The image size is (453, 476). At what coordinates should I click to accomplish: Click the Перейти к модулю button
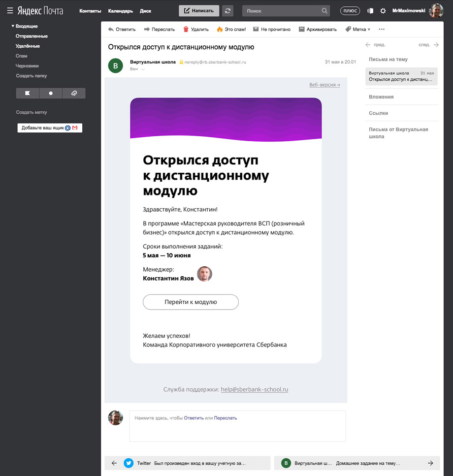pos(191,302)
